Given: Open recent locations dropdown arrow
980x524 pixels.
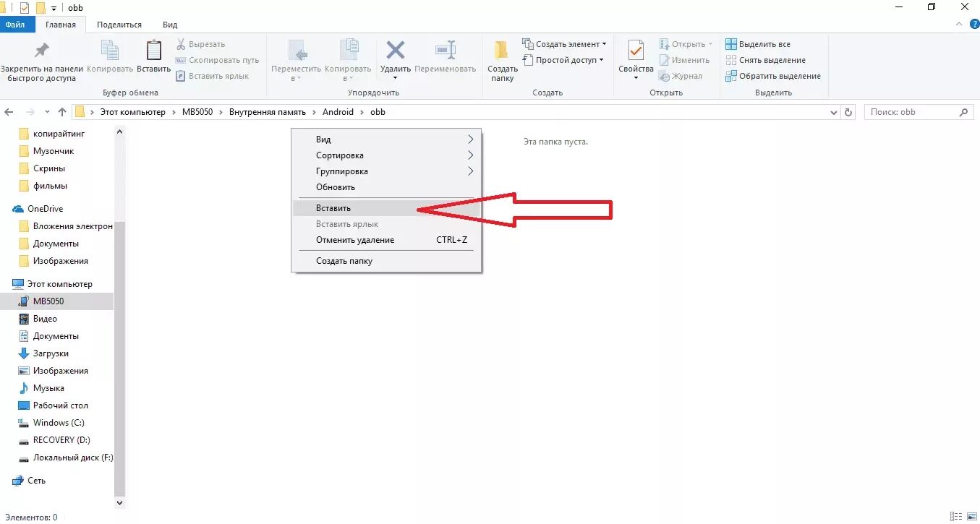Looking at the screenshot, I should tap(47, 112).
